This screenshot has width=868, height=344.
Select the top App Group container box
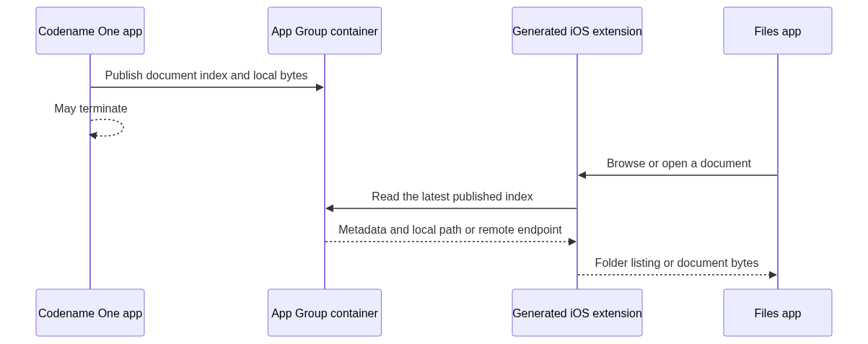tap(325, 31)
